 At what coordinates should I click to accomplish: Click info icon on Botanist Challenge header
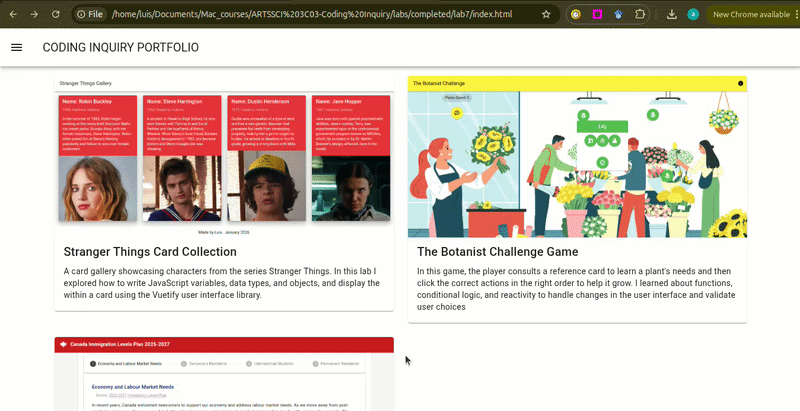tap(740, 83)
